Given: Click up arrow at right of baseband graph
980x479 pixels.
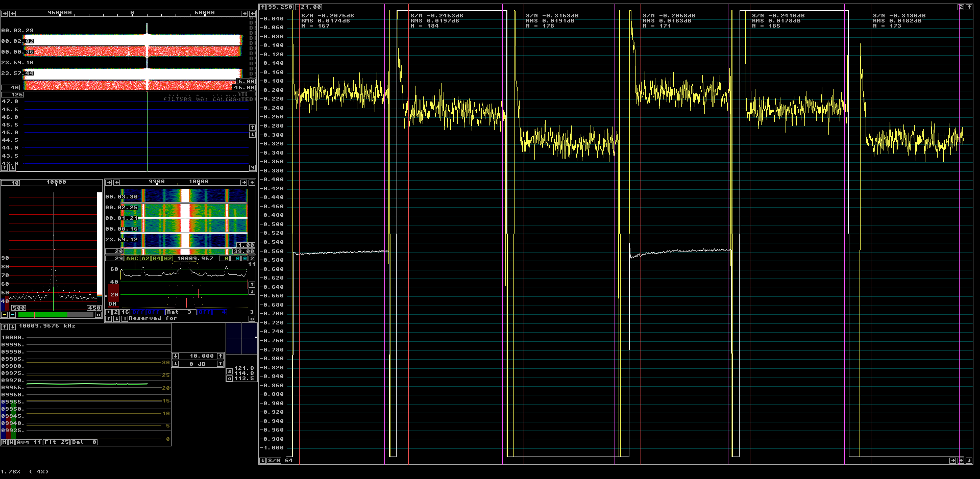Looking at the screenshot, I should tap(252, 284).
